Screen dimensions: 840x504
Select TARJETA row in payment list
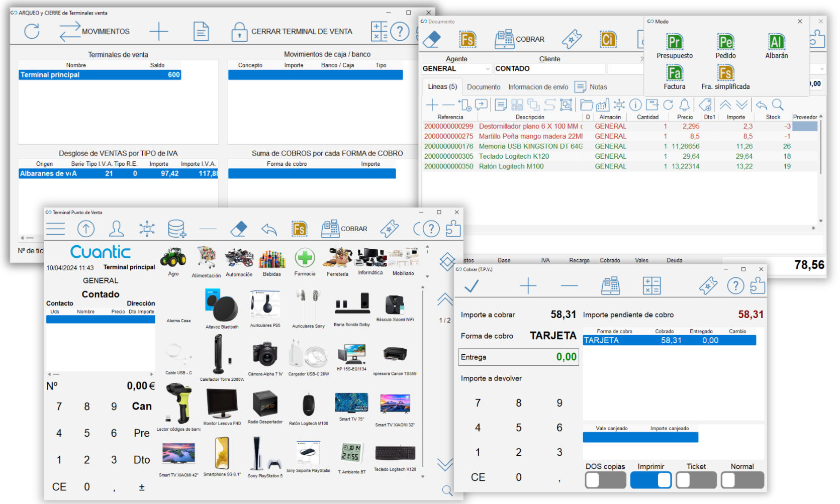[669, 341]
